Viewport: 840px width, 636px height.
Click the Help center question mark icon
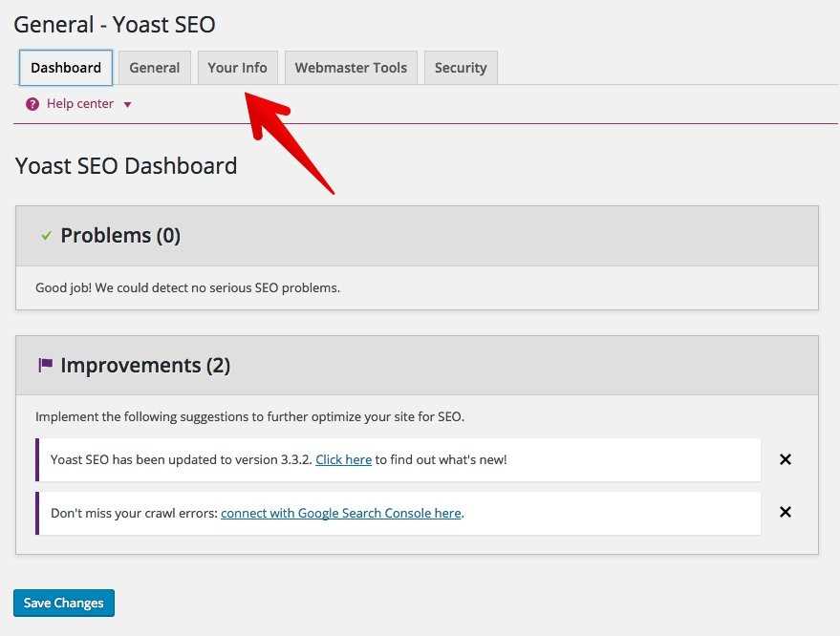[32, 103]
